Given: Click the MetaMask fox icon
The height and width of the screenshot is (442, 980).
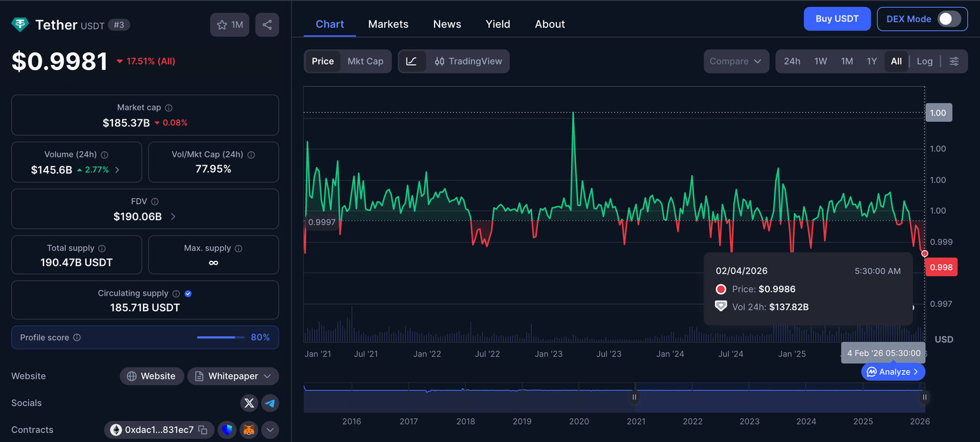Looking at the screenshot, I should tap(249, 430).
